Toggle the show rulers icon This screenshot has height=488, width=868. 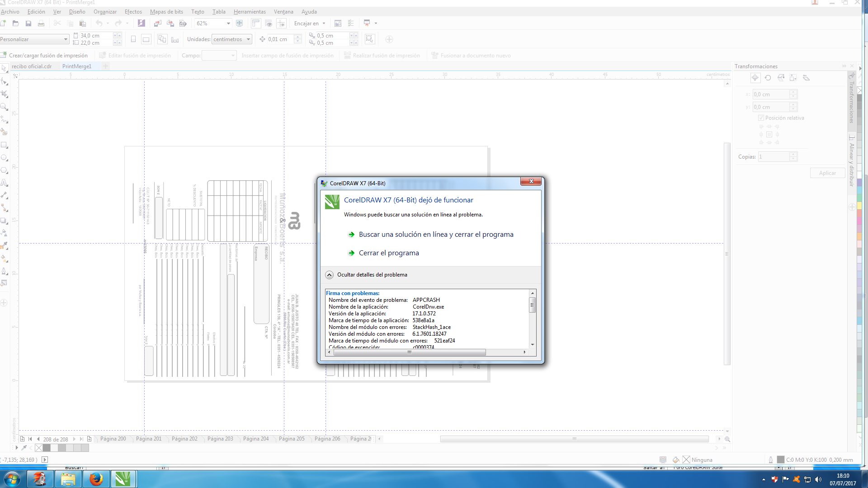point(256,23)
